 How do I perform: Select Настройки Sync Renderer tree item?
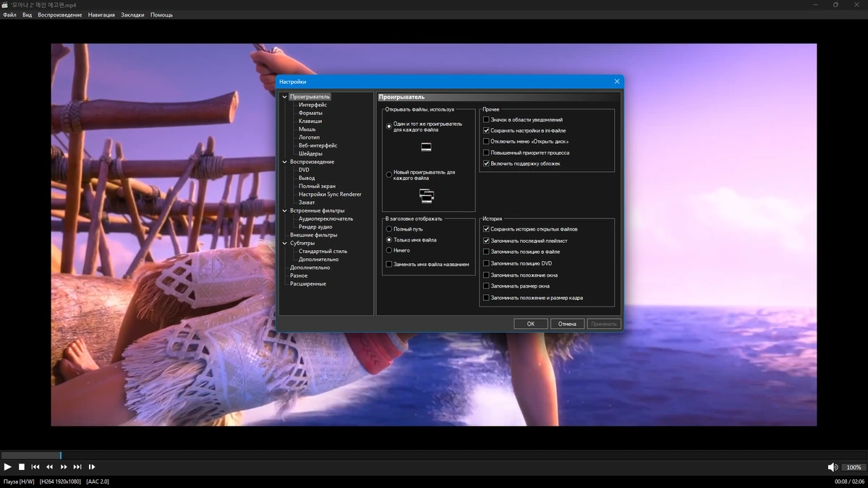point(330,194)
